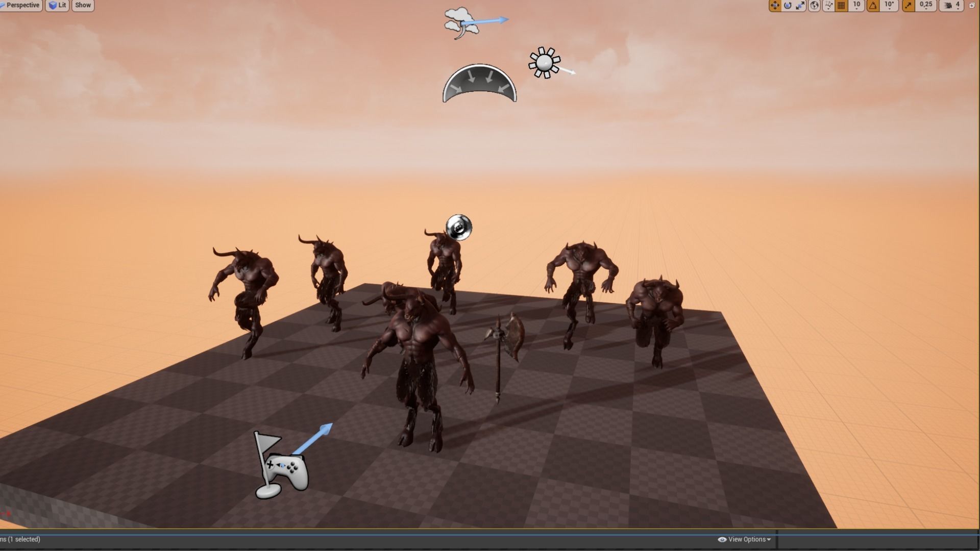Viewport: 980px width, 551px height.
Task: Open camera speed 4 setting
Action: click(952, 6)
